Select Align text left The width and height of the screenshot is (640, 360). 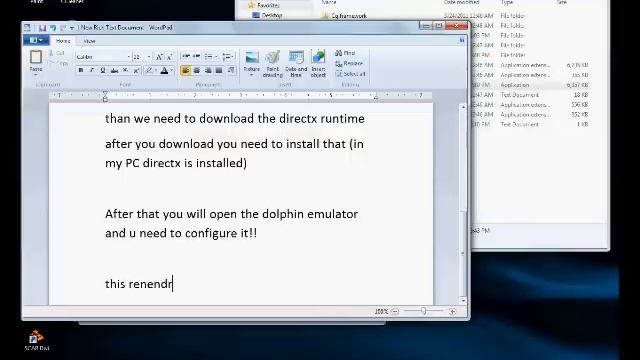point(185,71)
